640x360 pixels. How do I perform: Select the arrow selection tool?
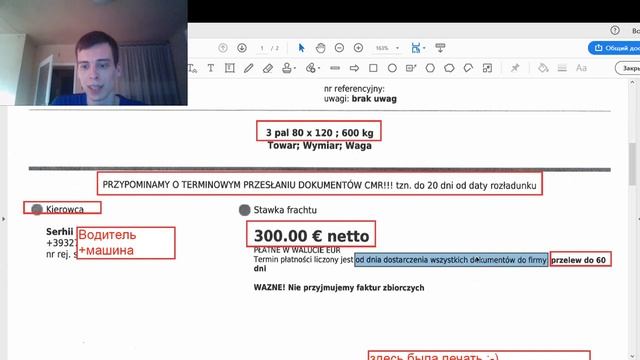tap(301, 48)
